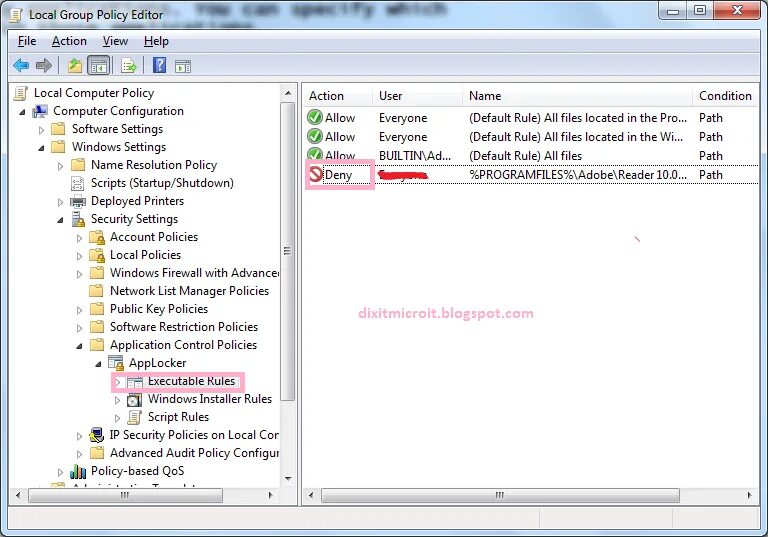
Task: Click rules pane horizontal scrollbar thumb
Action: [500, 495]
